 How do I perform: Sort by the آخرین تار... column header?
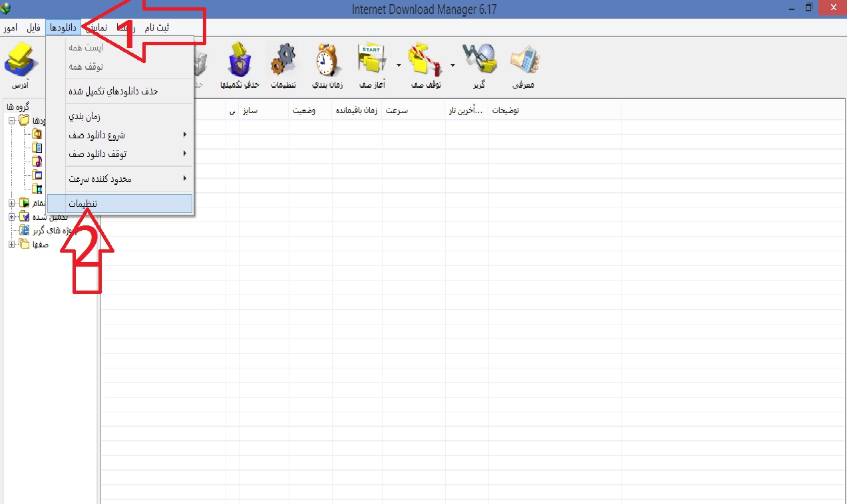point(466,110)
